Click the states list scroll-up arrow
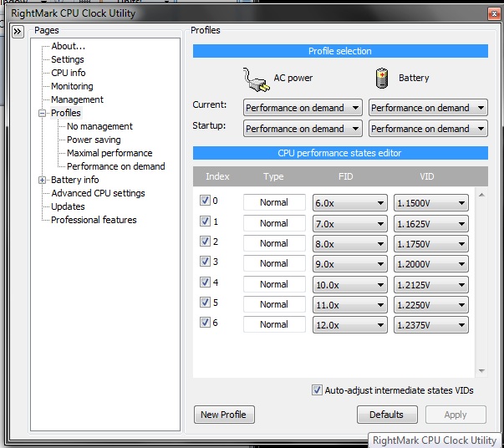The image size is (504, 448). click(481, 195)
